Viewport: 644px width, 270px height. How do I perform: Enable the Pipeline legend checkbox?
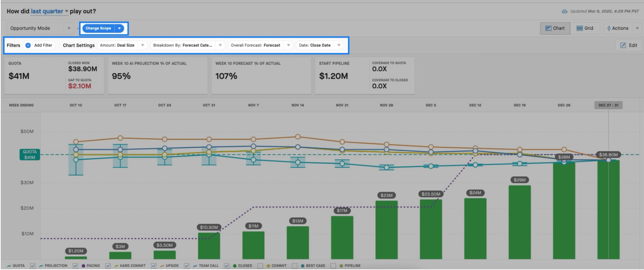click(x=333, y=266)
